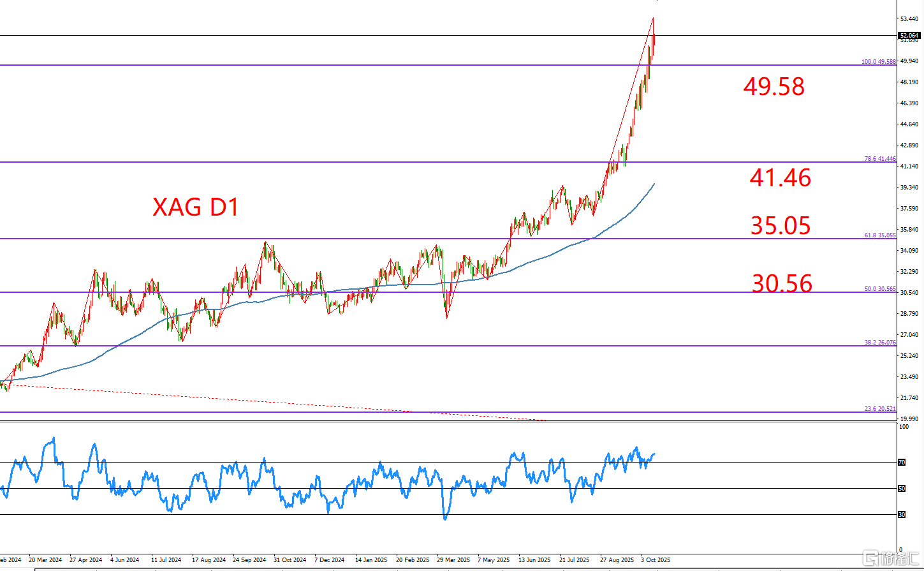Select the red XAG D1 chart label
Viewport: 924px width, 571px height.
pos(196,207)
